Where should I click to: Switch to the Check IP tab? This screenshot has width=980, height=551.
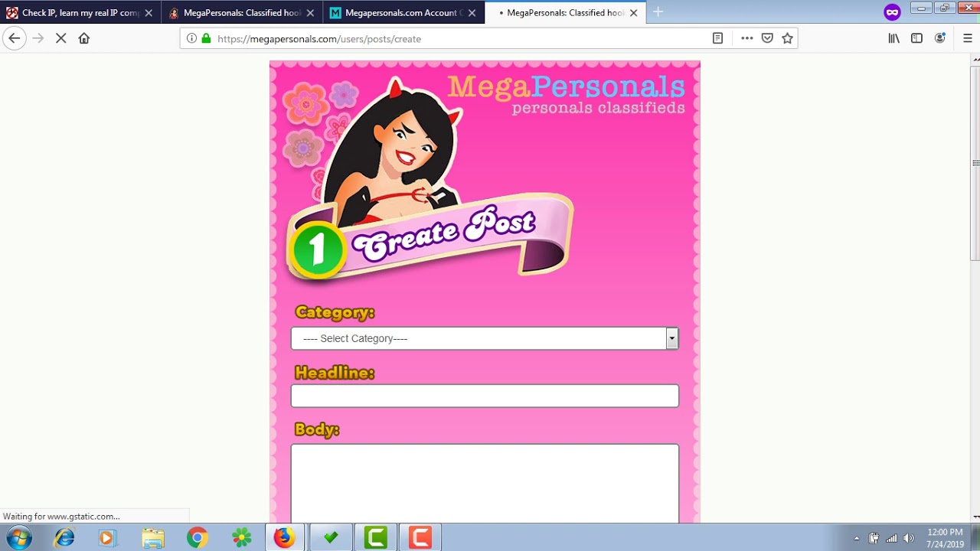[80, 13]
